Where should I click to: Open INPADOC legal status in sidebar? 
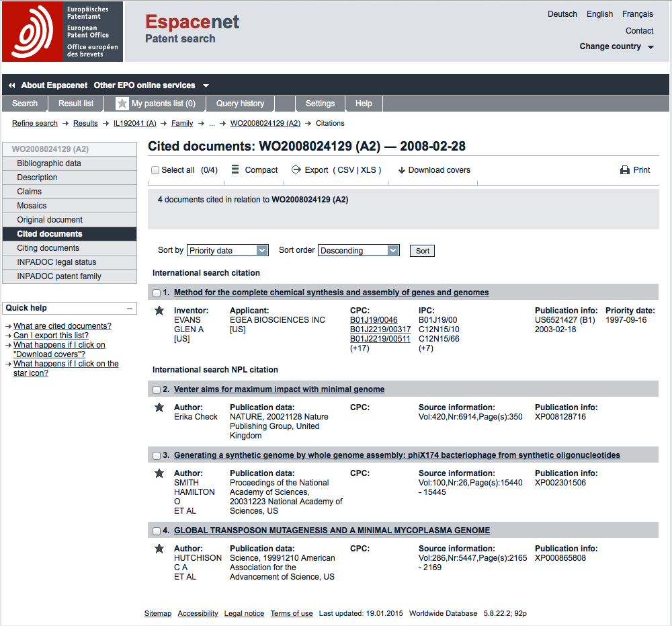(69, 262)
